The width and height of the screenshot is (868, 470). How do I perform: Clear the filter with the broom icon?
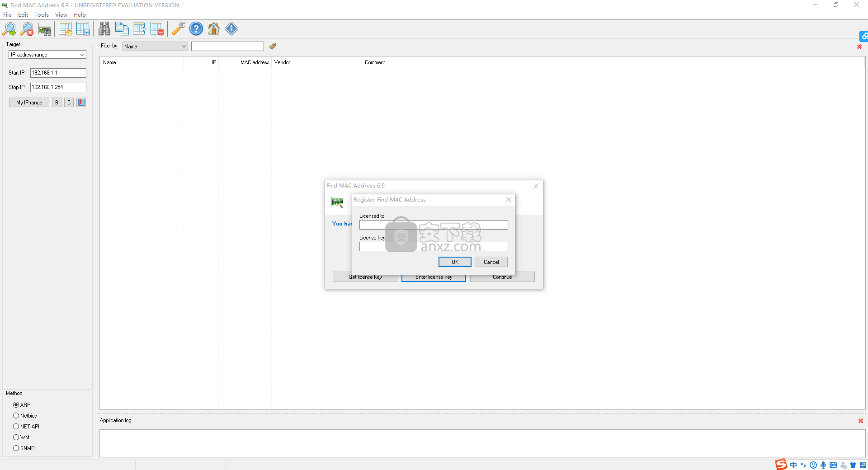click(273, 46)
